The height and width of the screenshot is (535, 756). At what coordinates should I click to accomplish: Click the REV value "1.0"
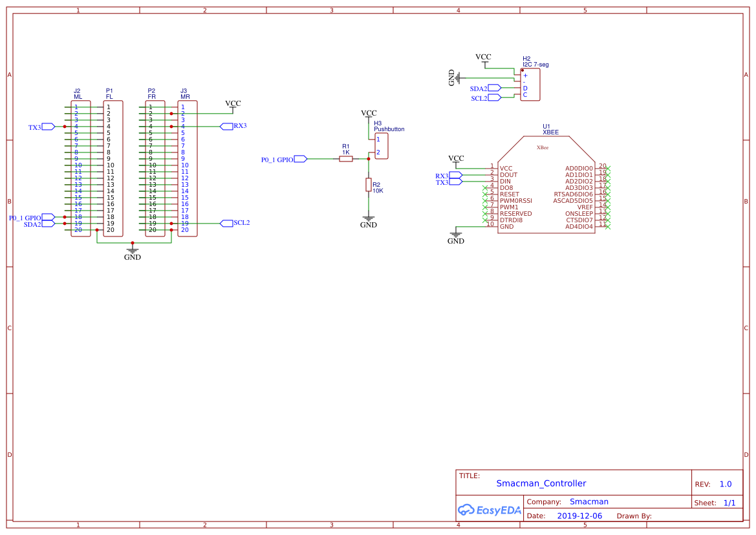click(726, 485)
